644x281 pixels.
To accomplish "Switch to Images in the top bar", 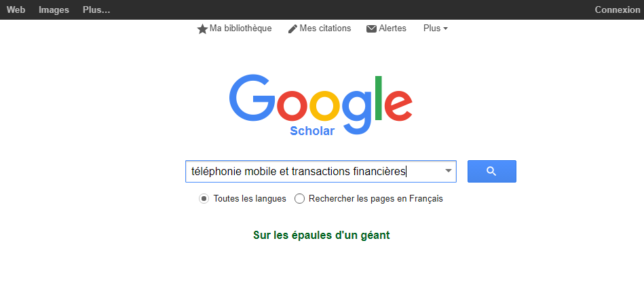I will 54,10.
